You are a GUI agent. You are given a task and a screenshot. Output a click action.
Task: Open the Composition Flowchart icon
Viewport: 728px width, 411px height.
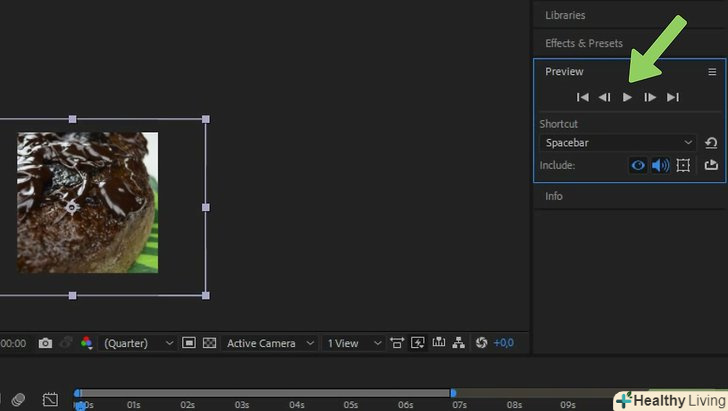(459, 343)
